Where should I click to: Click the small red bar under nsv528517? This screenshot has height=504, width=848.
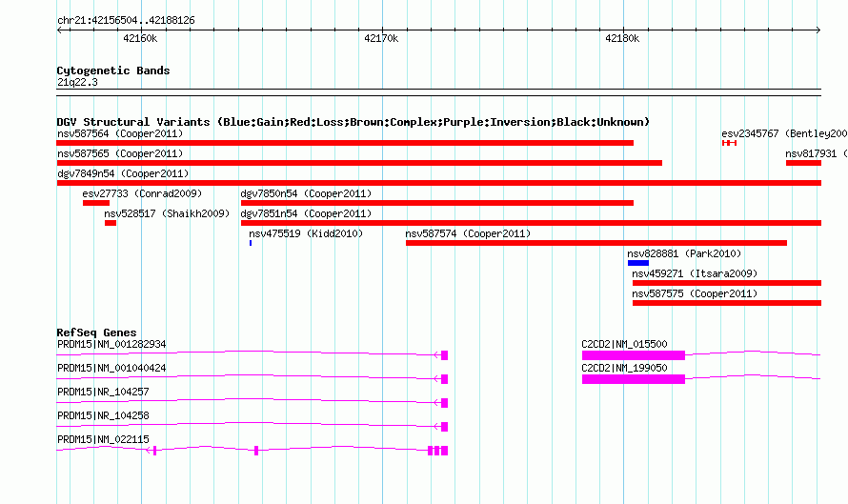[x=111, y=223]
